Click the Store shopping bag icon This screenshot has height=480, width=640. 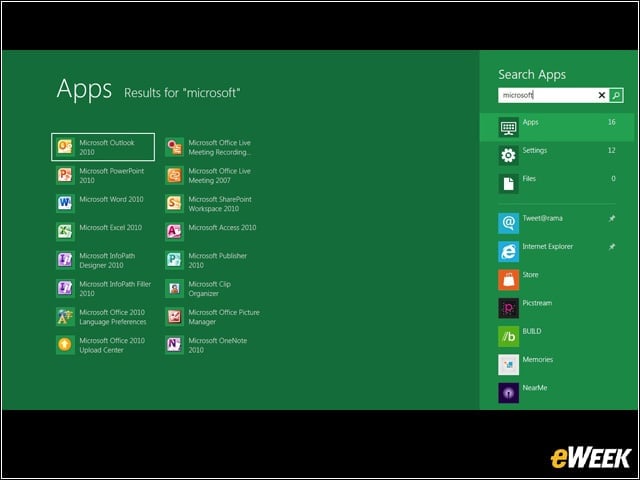pos(508,280)
